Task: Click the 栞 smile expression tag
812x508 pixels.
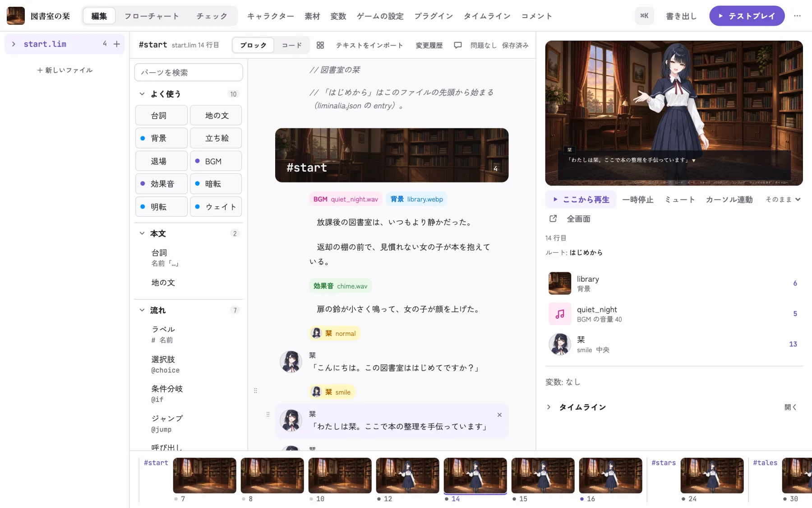Action: coord(332,392)
